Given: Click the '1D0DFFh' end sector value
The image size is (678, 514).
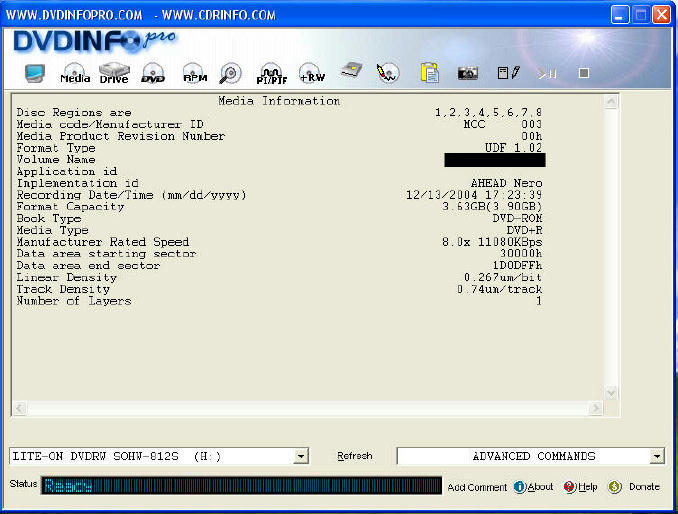Looking at the screenshot, I should point(517,265).
